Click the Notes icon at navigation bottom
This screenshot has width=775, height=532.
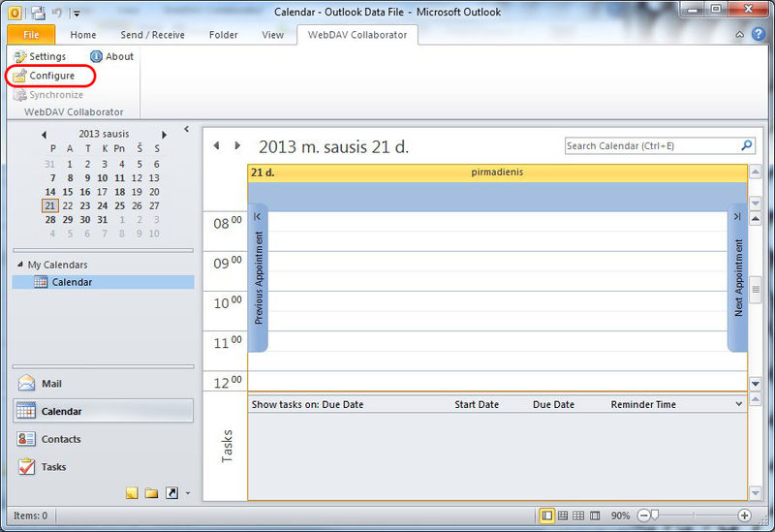[x=132, y=493]
